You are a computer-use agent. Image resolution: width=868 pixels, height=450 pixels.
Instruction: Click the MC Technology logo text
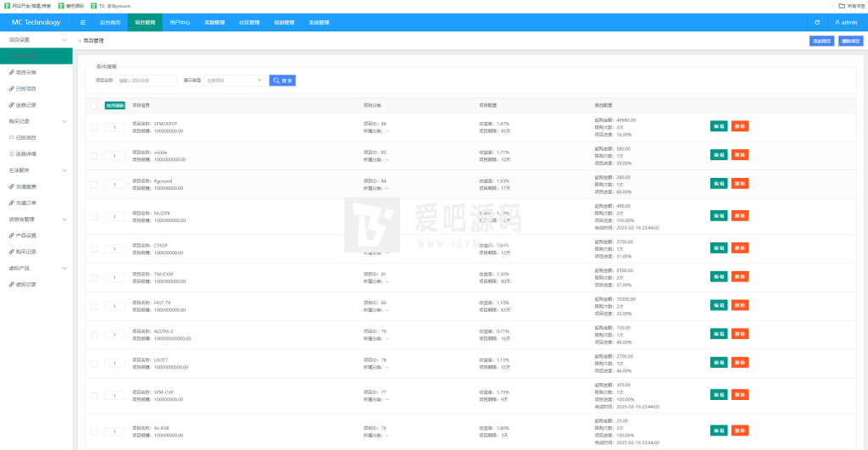pyautogui.click(x=36, y=23)
